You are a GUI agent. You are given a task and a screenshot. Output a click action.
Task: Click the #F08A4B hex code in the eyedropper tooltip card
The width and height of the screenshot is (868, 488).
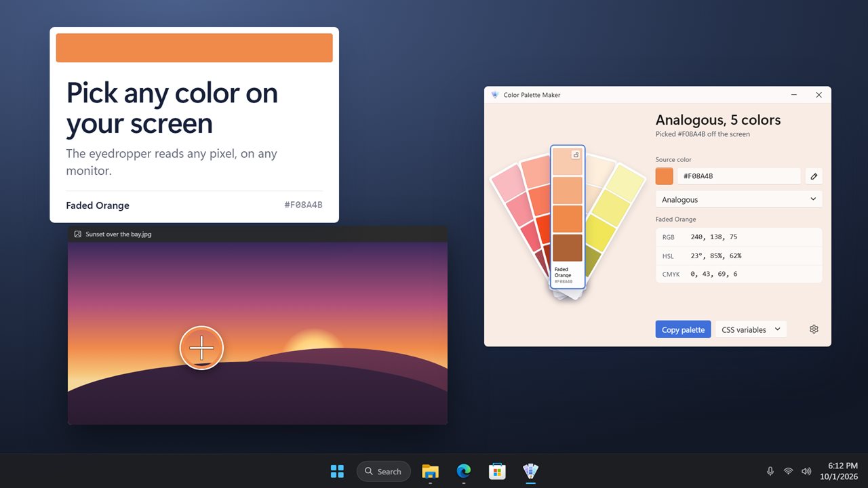(x=303, y=205)
